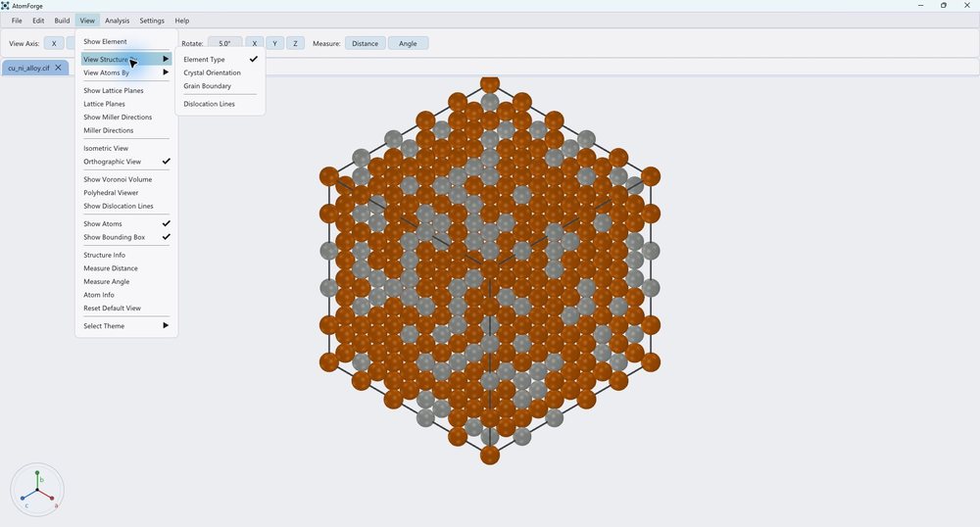
Task: Click the top orange copper atom
Action: (490, 83)
